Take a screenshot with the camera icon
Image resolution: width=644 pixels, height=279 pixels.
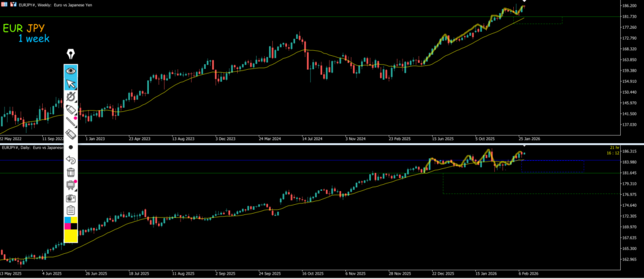71,197
